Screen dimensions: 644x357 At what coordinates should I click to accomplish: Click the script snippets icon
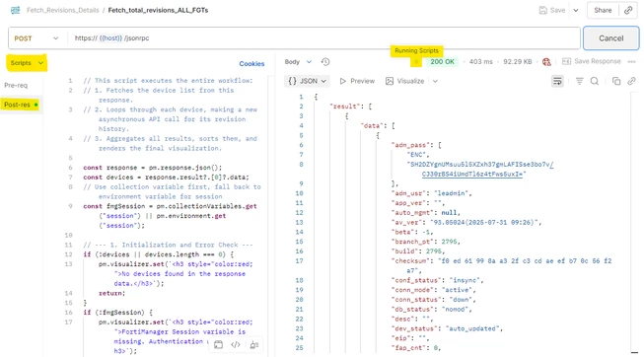click(x=219, y=345)
